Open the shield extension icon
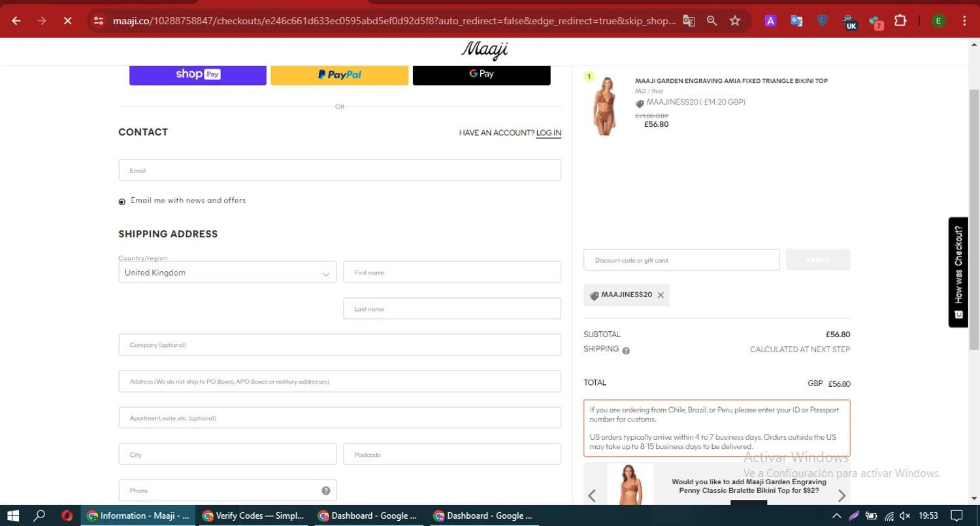980x526 pixels. pyautogui.click(x=823, y=21)
